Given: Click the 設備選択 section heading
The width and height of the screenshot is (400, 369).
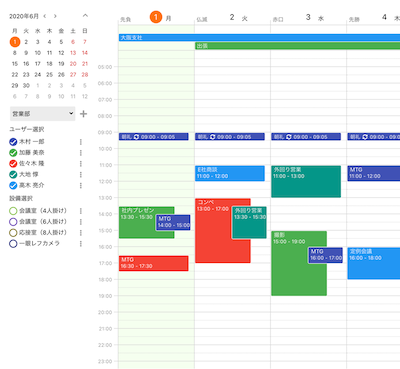Looking at the screenshot, I should (x=21, y=198).
